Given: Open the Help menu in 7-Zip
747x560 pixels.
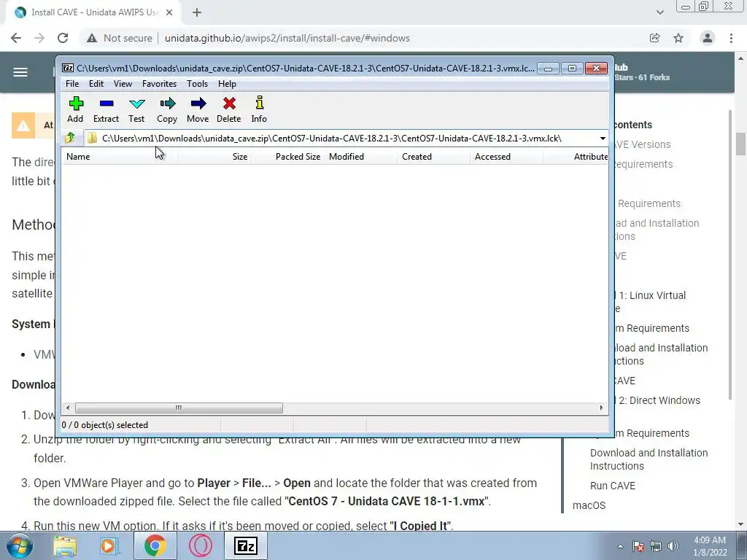Looking at the screenshot, I should click(x=228, y=84).
